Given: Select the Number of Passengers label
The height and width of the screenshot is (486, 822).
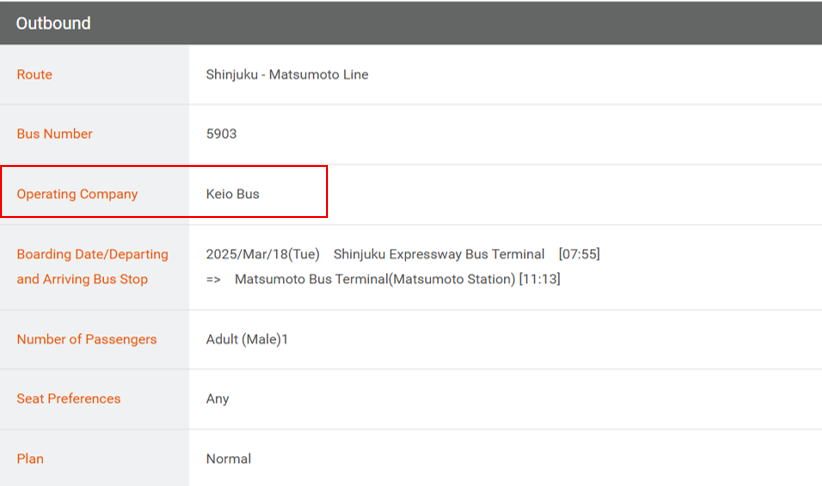Looking at the screenshot, I should tap(86, 339).
